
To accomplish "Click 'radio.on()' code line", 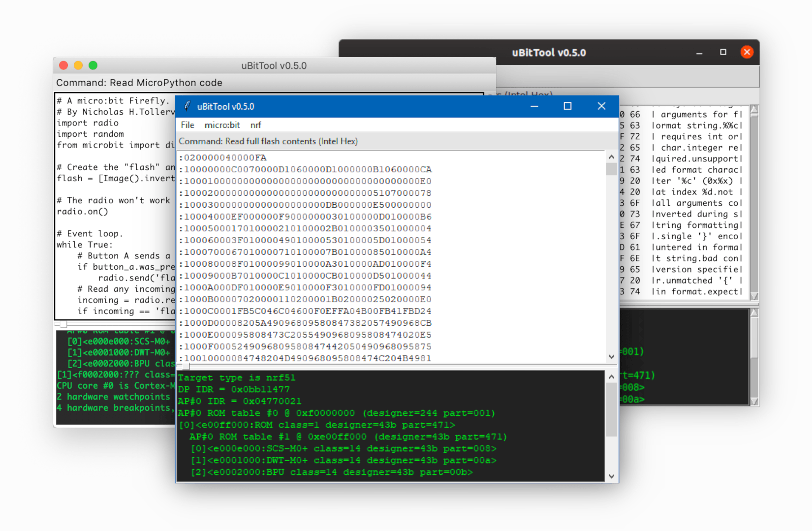I will (x=82, y=212).
